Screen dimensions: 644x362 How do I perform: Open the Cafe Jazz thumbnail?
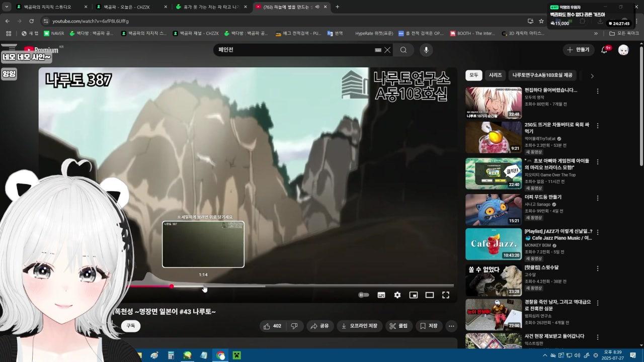(x=494, y=244)
